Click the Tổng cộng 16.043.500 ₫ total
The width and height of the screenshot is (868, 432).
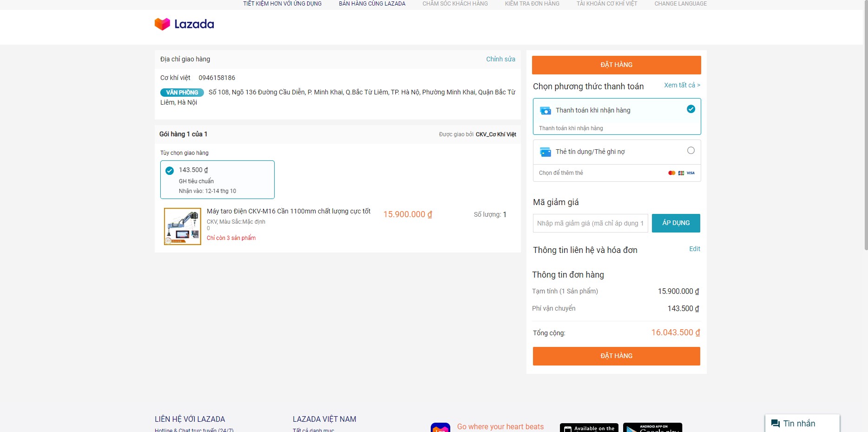676,332
